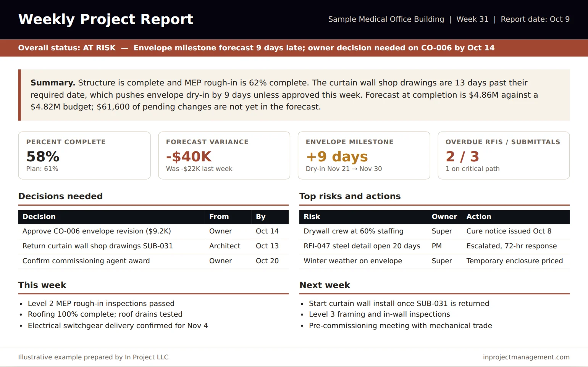The height and width of the screenshot is (367, 588).
Task: Select the -$40K forecast variance value
Action: pyautogui.click(x=189, y=156)
